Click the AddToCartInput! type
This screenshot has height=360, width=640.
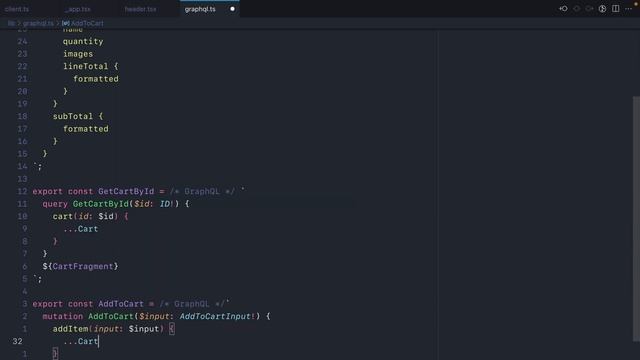coord(218,316)
